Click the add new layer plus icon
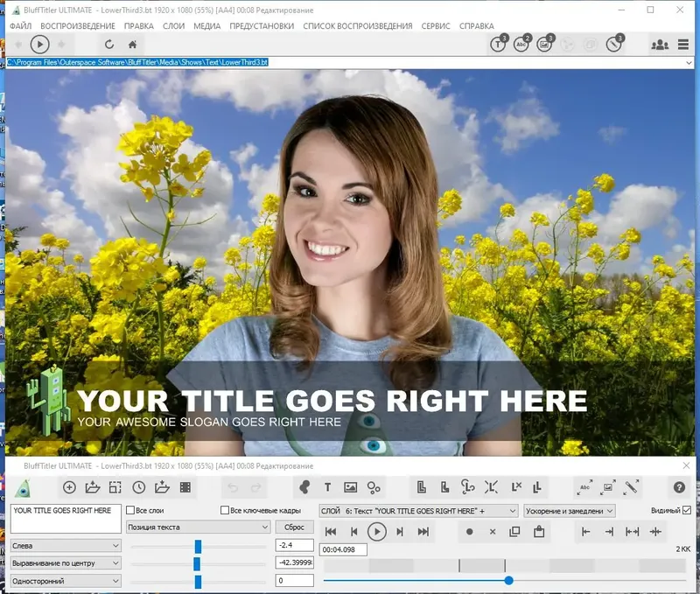The image size is (700, 594). (x=70, y=487)
